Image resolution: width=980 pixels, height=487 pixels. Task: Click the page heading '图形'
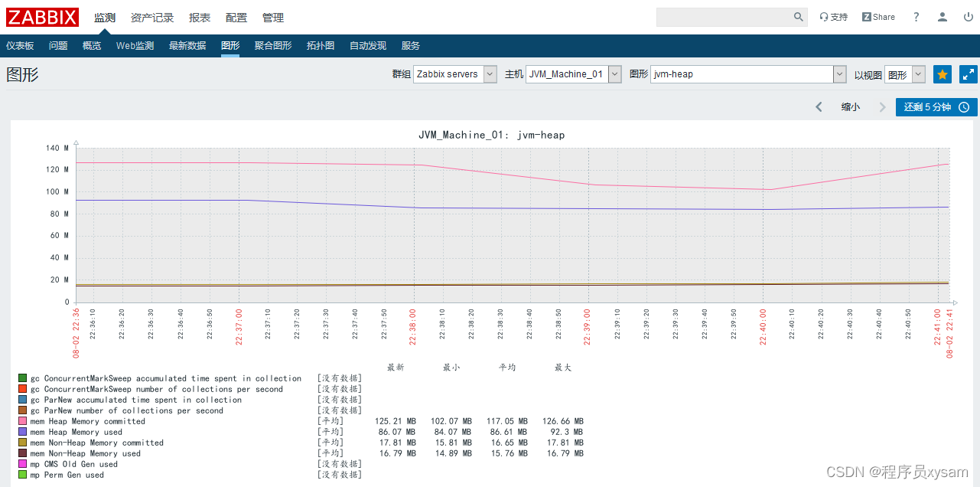pyautogui.click(x=22, y=74)
